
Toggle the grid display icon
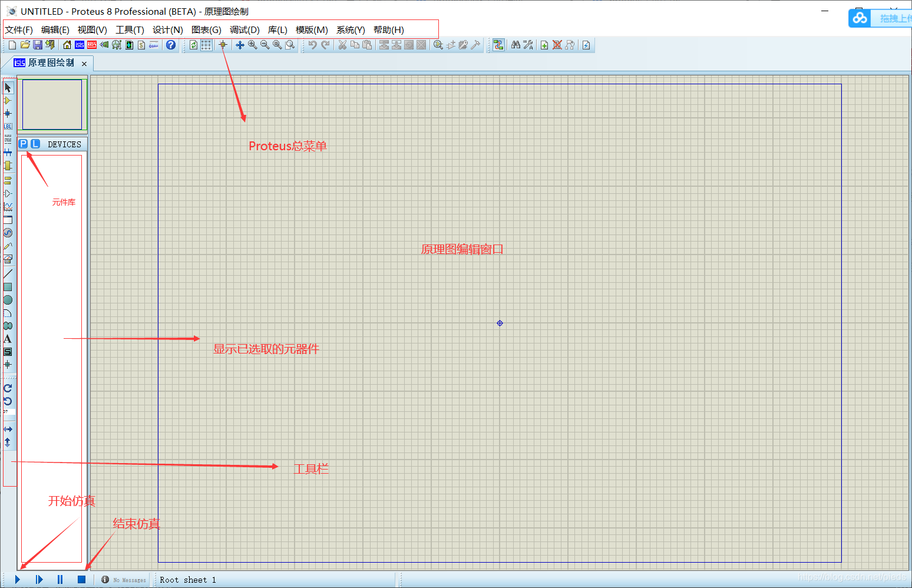[x=206, y=45]
